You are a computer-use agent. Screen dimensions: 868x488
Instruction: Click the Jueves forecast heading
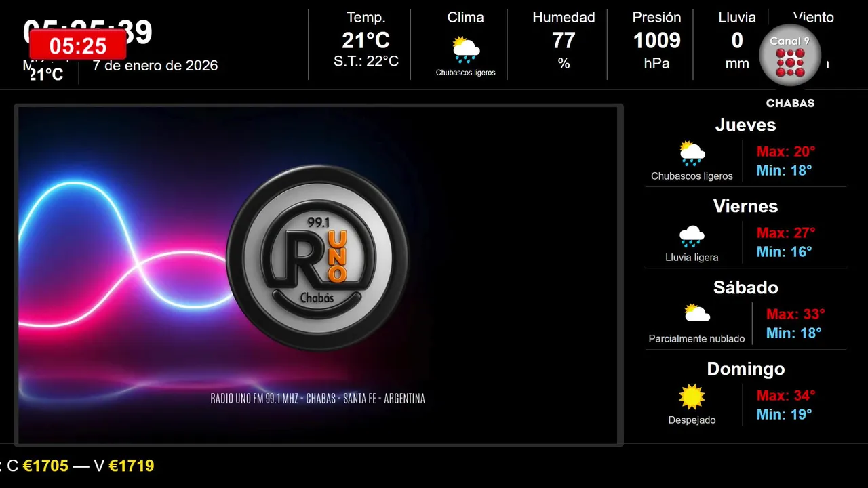(745, 125)
